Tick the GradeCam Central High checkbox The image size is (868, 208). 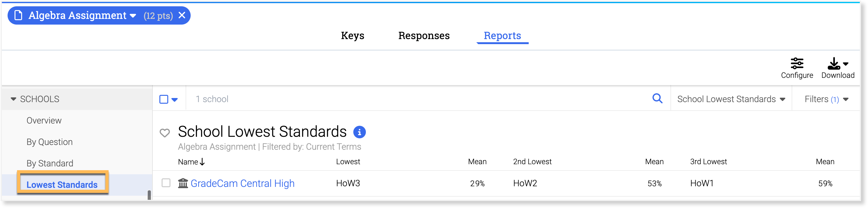tap(166, 183)
